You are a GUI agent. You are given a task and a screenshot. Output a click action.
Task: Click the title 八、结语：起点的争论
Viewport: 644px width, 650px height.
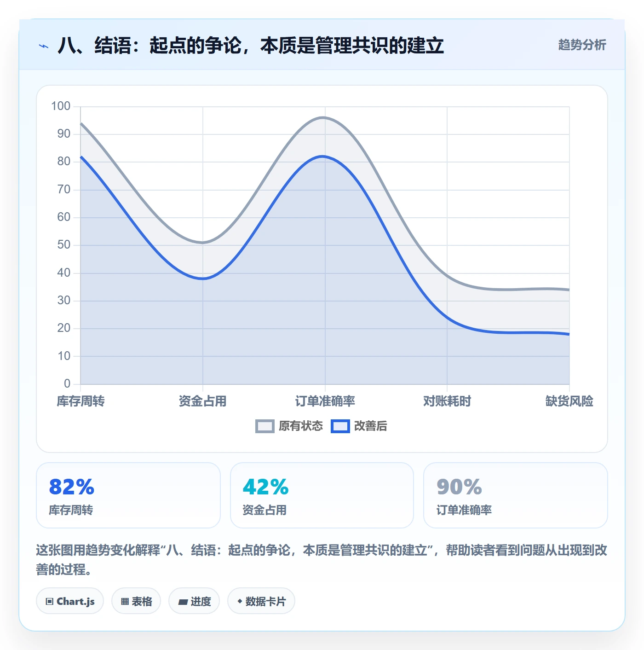click(x=250, y=46)
